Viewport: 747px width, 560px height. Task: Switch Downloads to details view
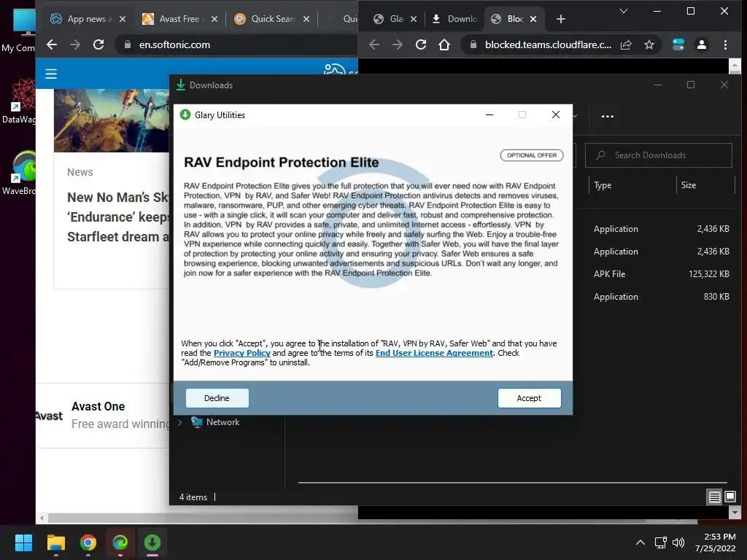714,497
